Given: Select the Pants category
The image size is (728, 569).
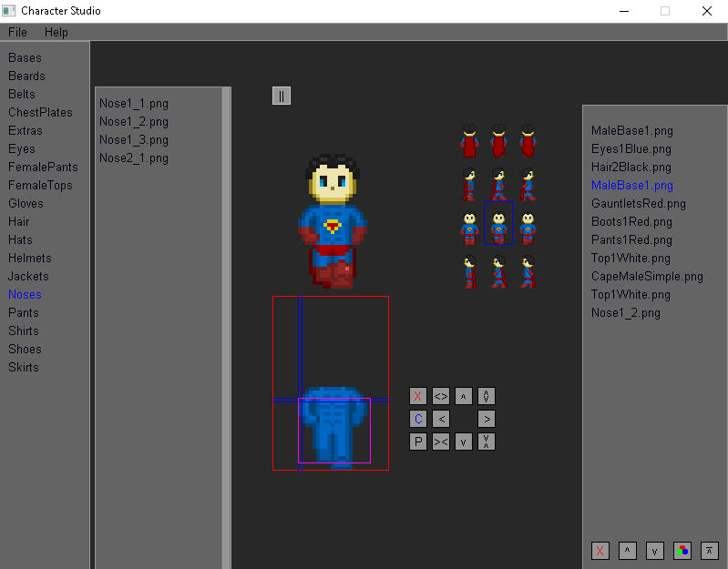Looking at the screenshot, I should [x=23, y=312].
